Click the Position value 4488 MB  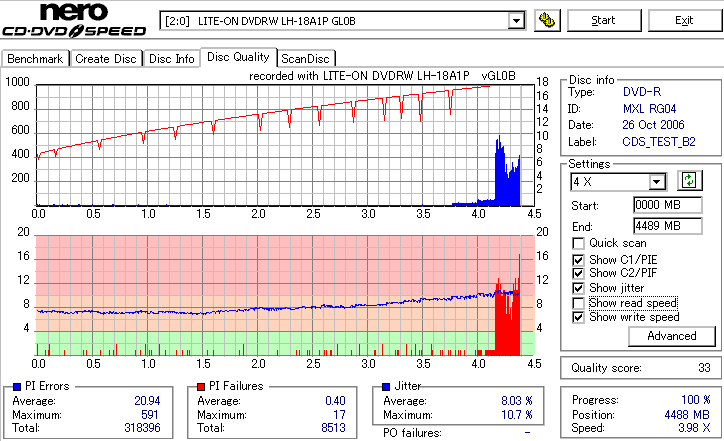pyautogui.click(x=687, y=415)
